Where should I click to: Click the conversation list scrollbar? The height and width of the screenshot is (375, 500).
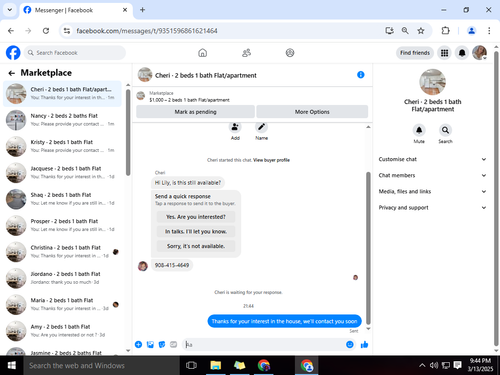[x=128, y=132]
